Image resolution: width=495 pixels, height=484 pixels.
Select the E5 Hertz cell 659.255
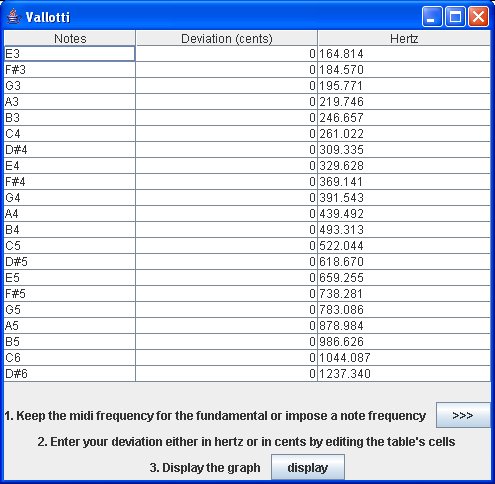pyautogui.click(x=404, y=278)
